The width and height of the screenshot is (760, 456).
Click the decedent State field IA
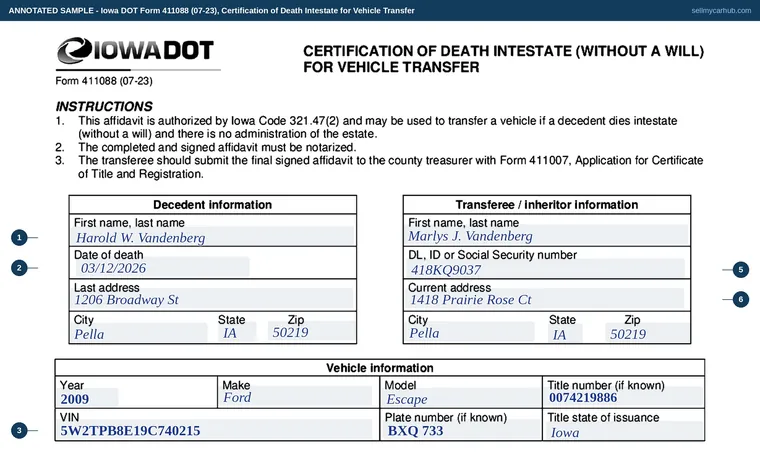point(237,333)
